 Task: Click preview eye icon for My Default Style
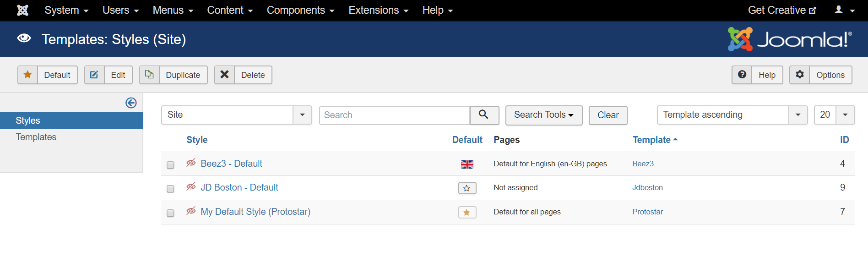pos(191,211)
